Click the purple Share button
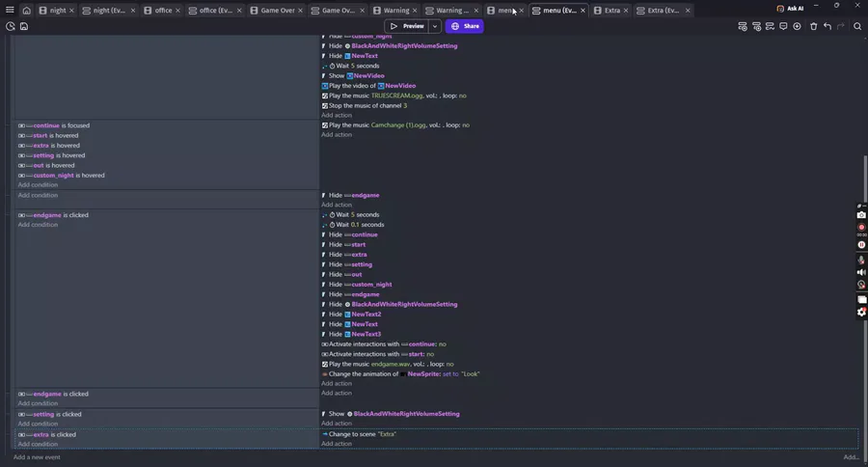This screenshot has height=467, width=868. [x=464, y=26]
